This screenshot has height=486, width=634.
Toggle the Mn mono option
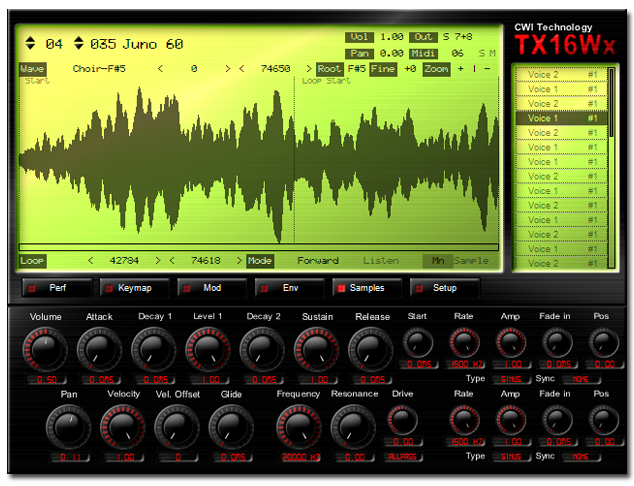[438, 261]
